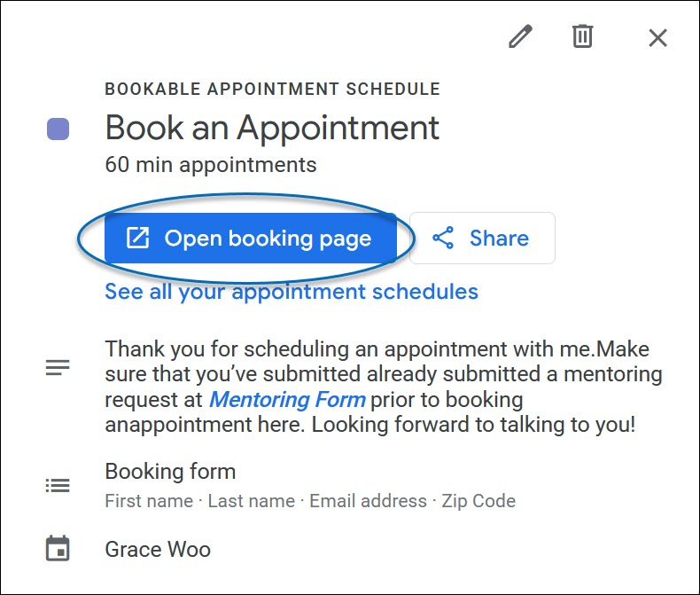
Task: Click the Bookable Appointment Schedule heading
Action: pyautogui.click(x=272, y=89)
